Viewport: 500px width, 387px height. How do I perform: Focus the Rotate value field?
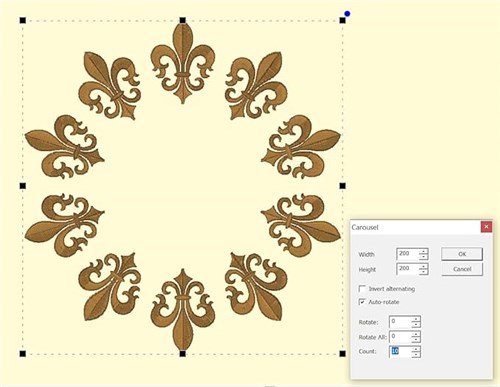[400, 322]
